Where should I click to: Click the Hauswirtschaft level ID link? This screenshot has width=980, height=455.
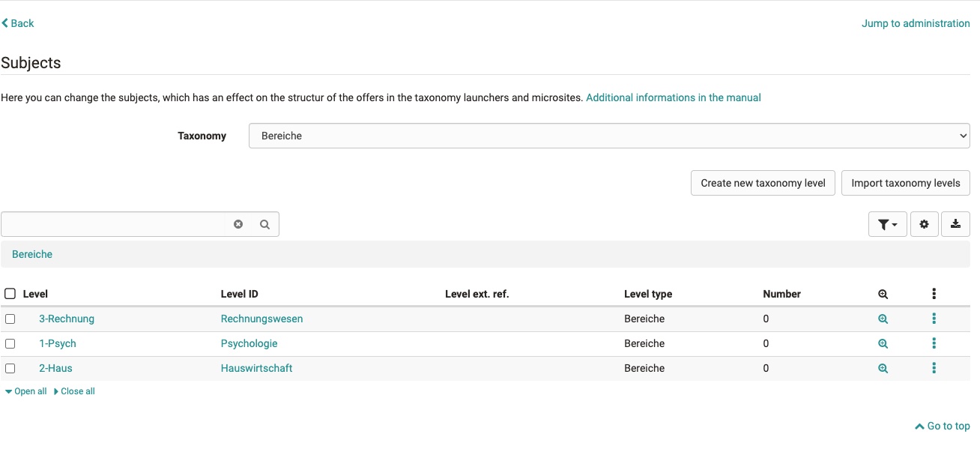point(256,368)
